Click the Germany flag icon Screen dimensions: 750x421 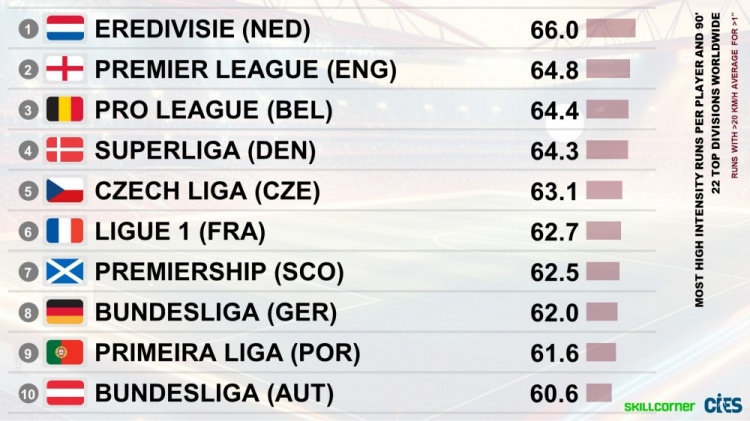(65, 312)
